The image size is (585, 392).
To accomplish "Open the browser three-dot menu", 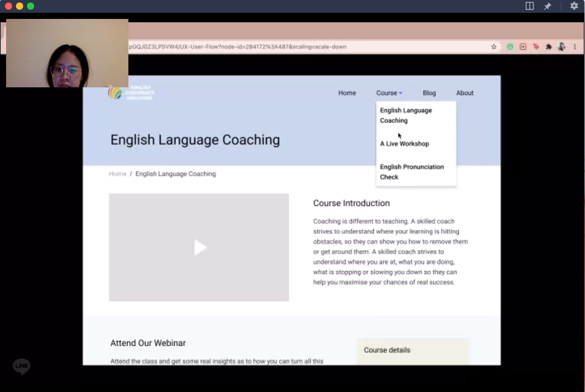I will point(575,47).
